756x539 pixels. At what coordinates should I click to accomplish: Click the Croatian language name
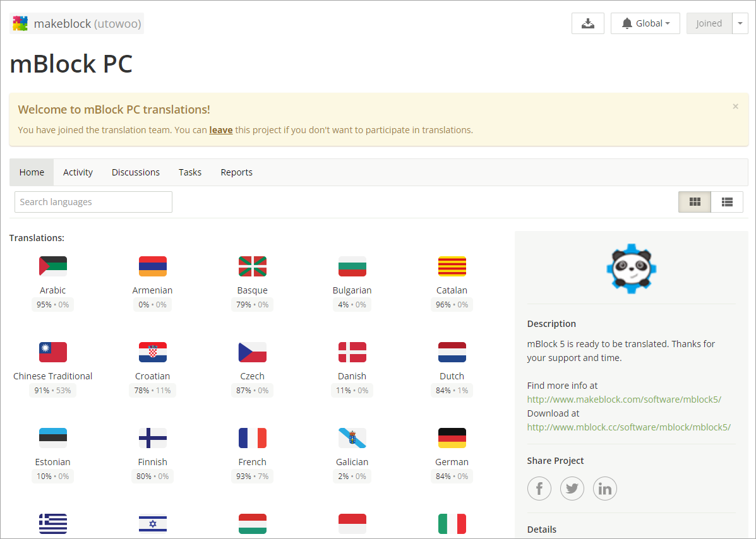click(x=153, y=376)
